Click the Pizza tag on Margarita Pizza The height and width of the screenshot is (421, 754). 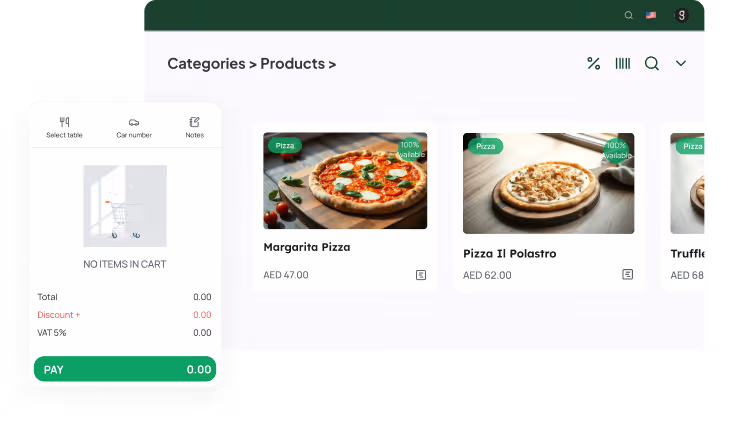coord(285,146)
